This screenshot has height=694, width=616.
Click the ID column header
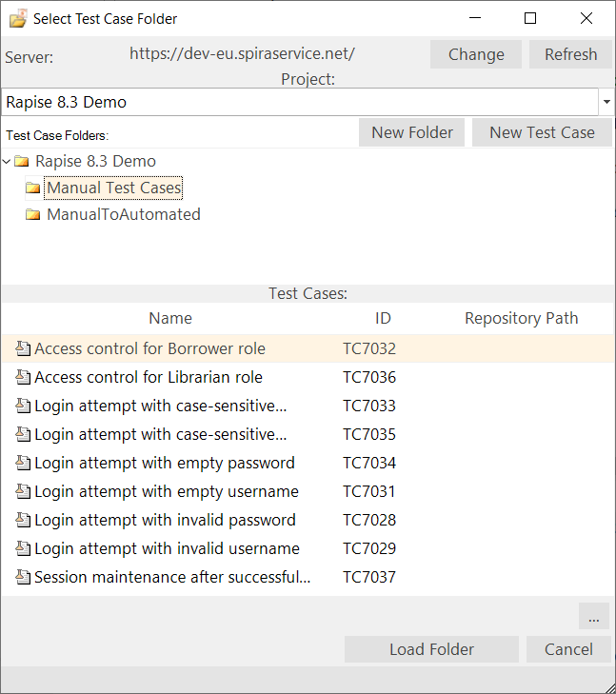pos(383,318)
